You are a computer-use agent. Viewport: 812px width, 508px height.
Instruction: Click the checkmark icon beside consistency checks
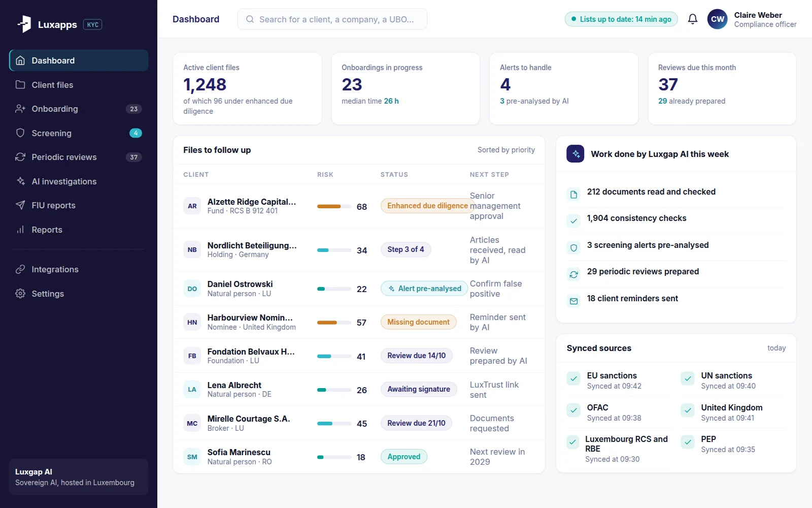tap(573, 221)
